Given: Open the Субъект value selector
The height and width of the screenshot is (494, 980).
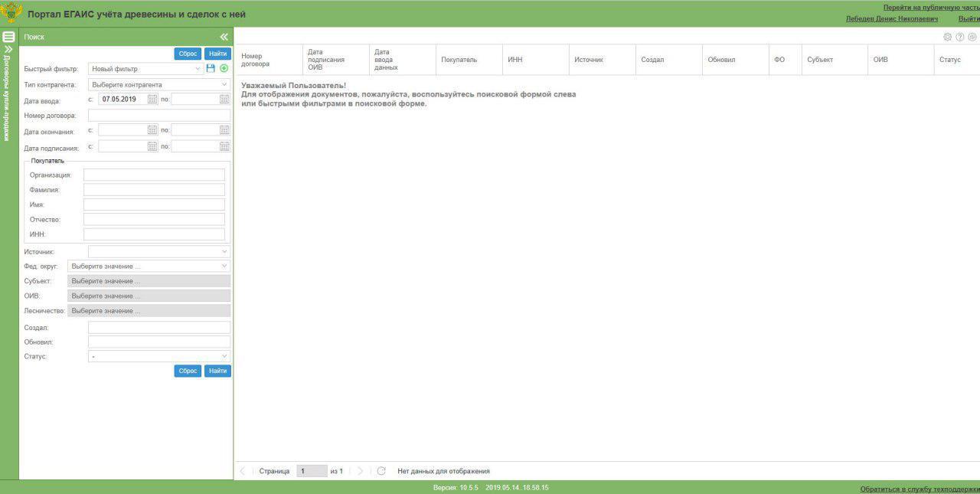Looking at the screenshot, I should click(x=149, y=281).
